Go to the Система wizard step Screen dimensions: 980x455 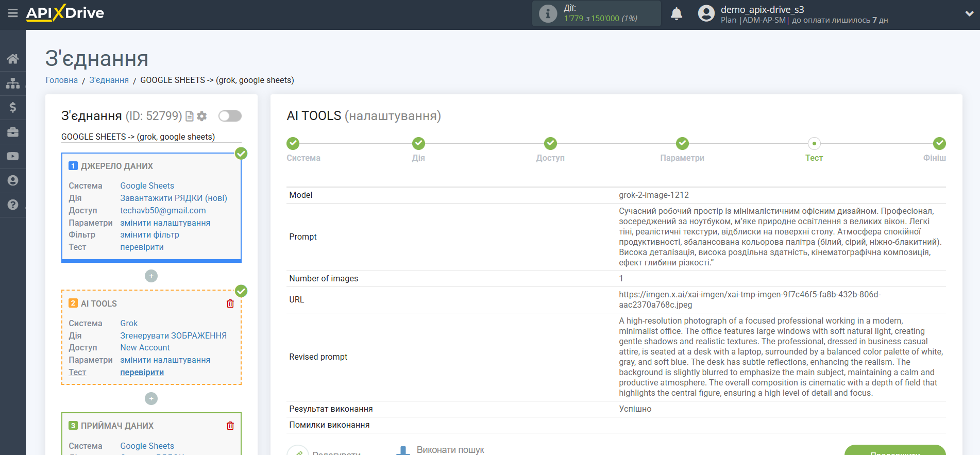[x=293, y=144]
